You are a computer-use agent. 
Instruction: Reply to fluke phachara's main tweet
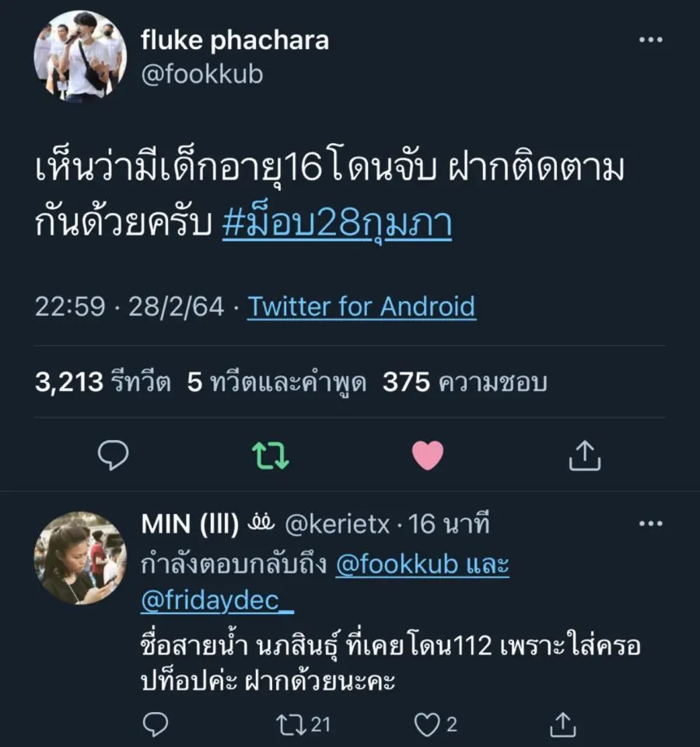pos(115,456)
